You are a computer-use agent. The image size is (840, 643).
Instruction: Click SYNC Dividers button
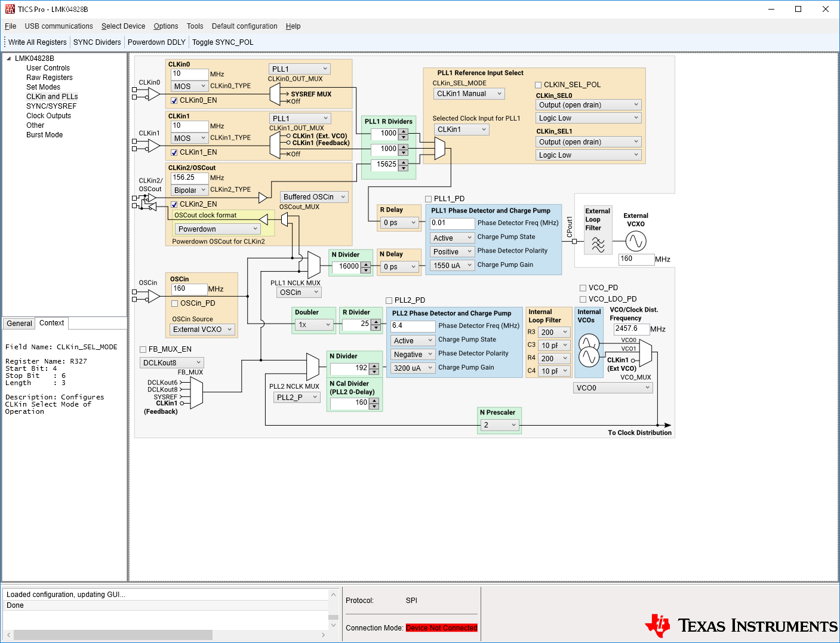click(x=97, y=42)
